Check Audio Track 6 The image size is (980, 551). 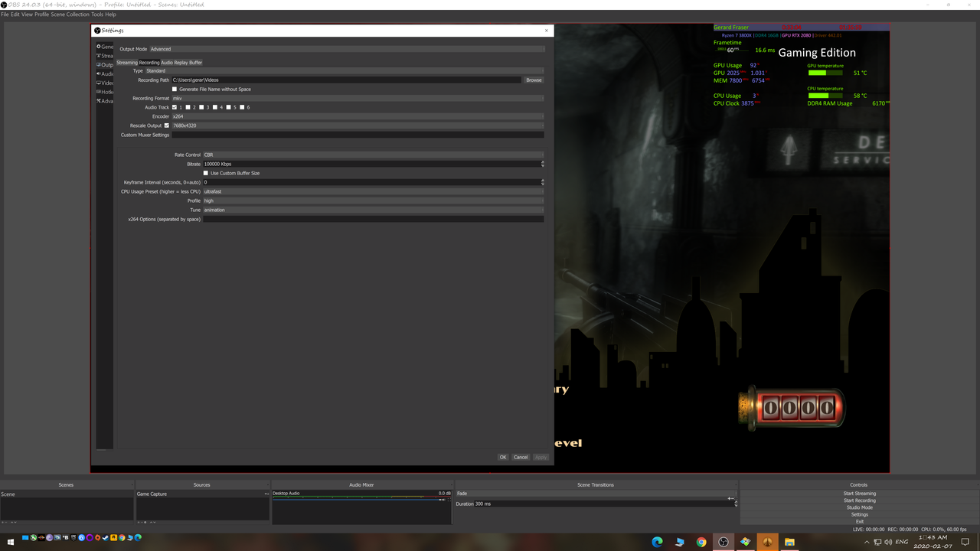242,107
